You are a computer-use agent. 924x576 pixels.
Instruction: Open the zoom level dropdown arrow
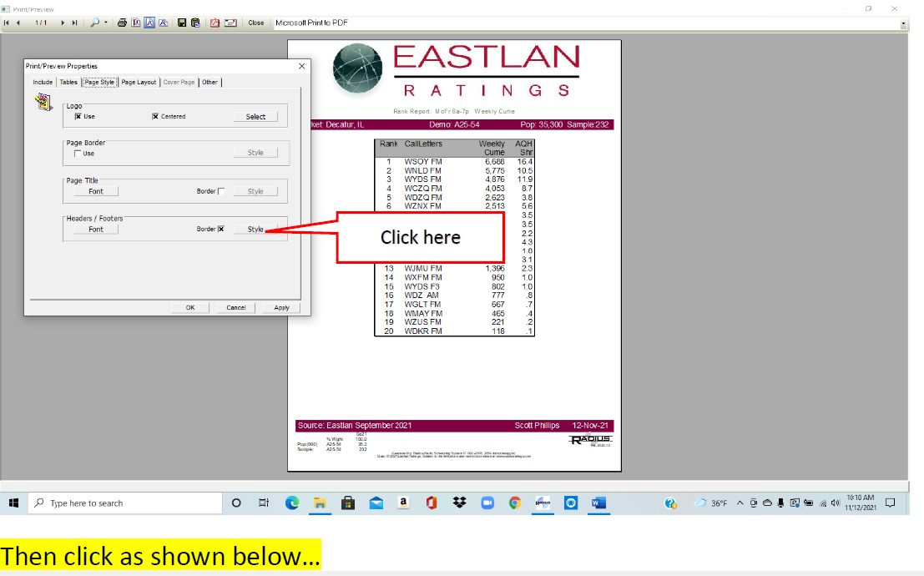click(x=106, y=23)
